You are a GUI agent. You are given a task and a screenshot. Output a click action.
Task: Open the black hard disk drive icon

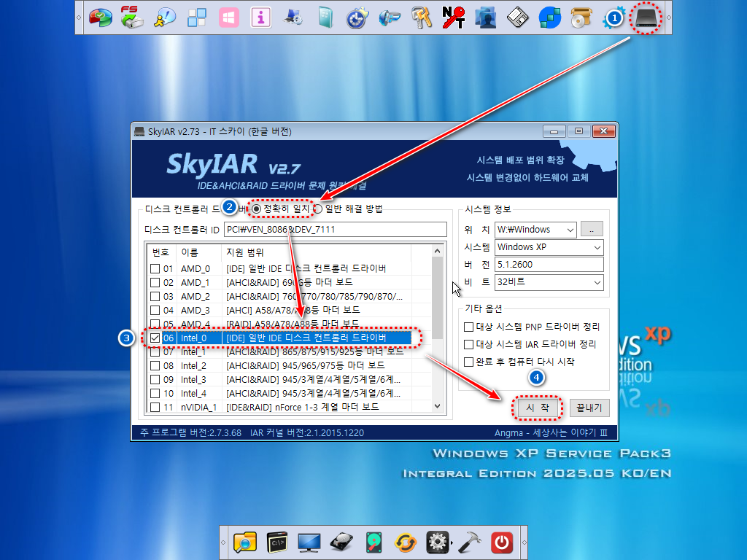[x=341, y=542]
